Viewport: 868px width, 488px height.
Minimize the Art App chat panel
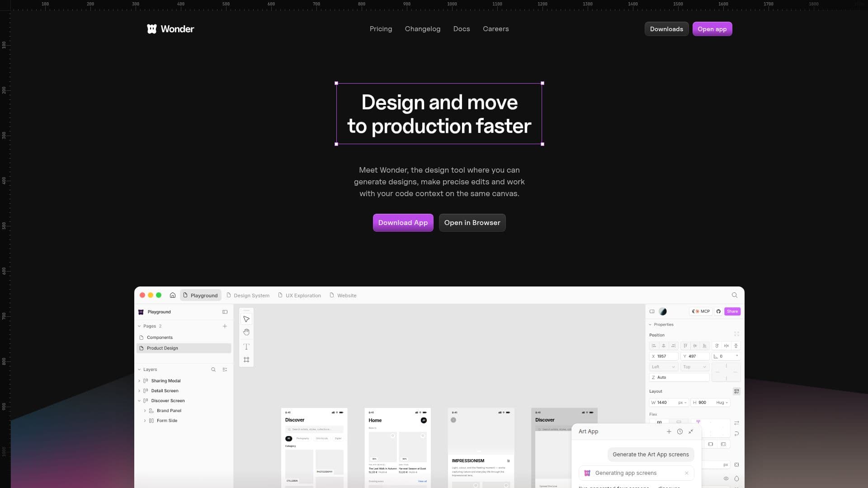[691, 432]
